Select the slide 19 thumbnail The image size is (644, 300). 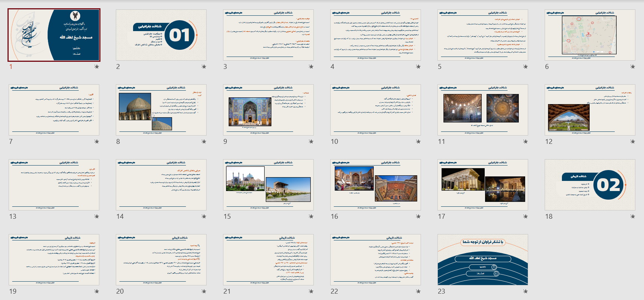pyautogui.click(x=54, y=260)
